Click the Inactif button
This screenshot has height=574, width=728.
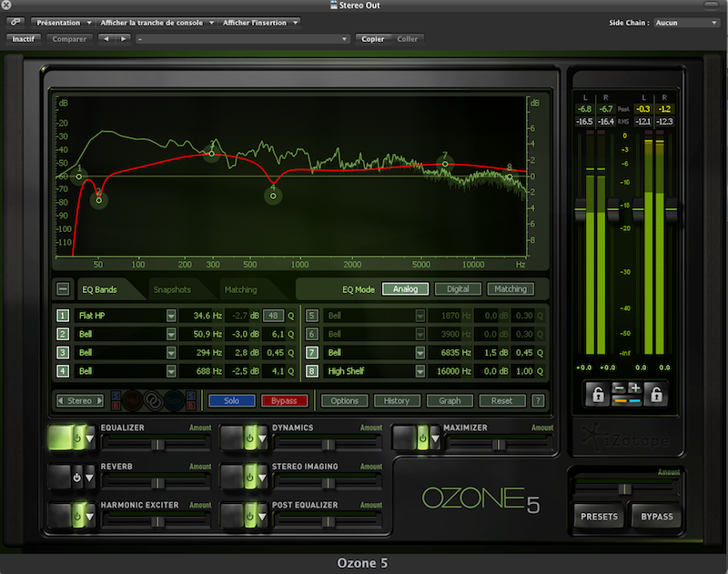click(24, 39)
